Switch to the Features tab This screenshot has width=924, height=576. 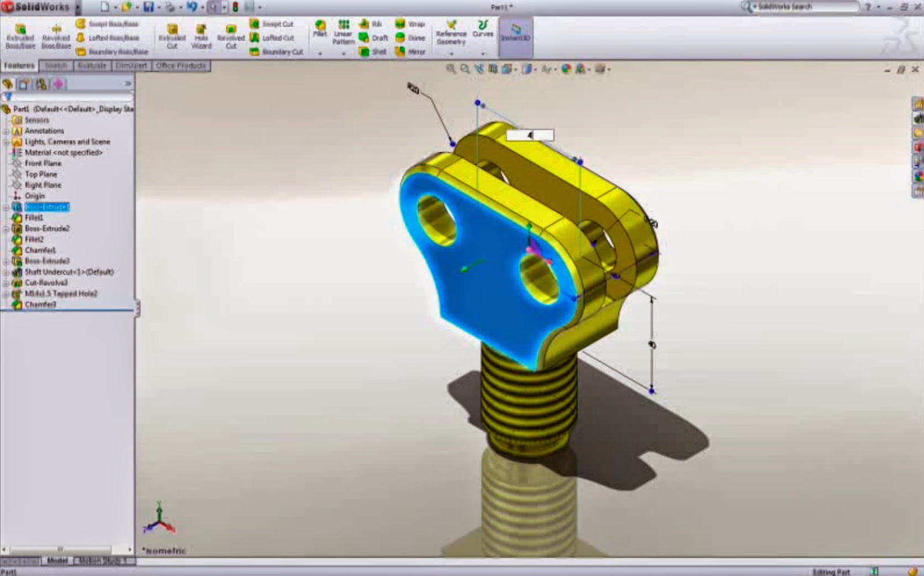19,66
